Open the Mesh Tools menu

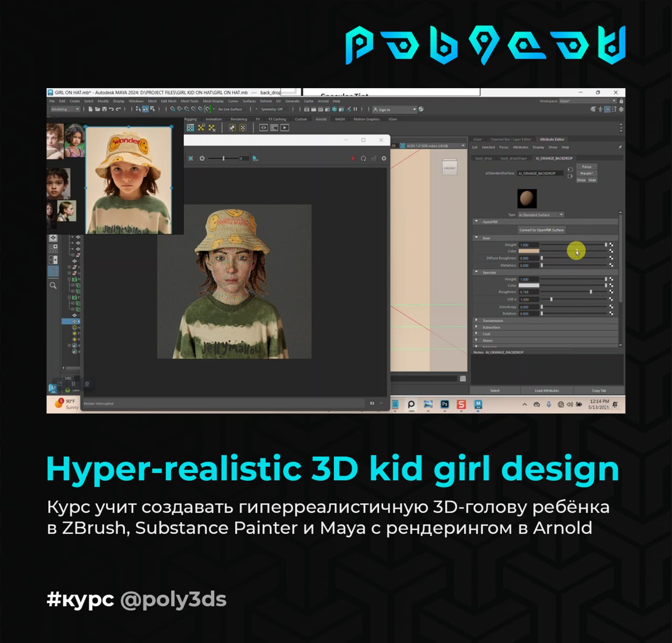click(190, 101)
